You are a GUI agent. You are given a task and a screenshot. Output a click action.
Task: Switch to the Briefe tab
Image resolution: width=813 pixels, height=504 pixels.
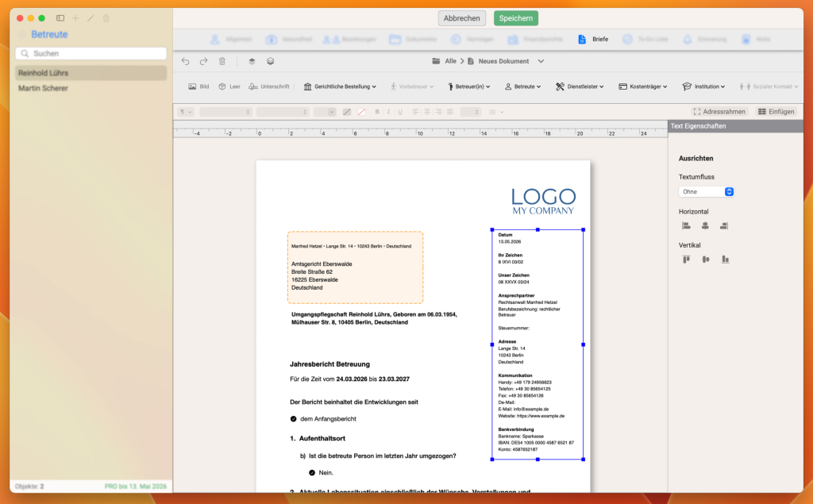(592, 40)
